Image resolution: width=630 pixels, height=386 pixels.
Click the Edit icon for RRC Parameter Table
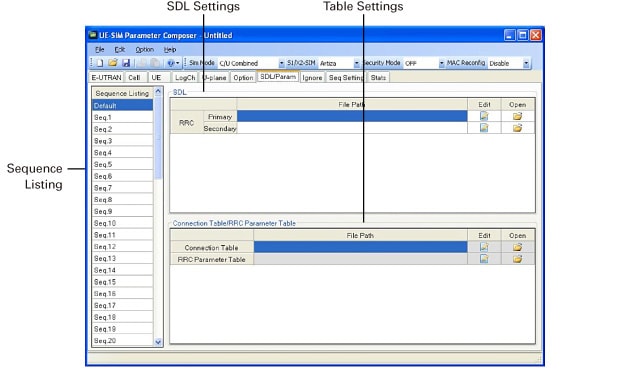point(484,259)
